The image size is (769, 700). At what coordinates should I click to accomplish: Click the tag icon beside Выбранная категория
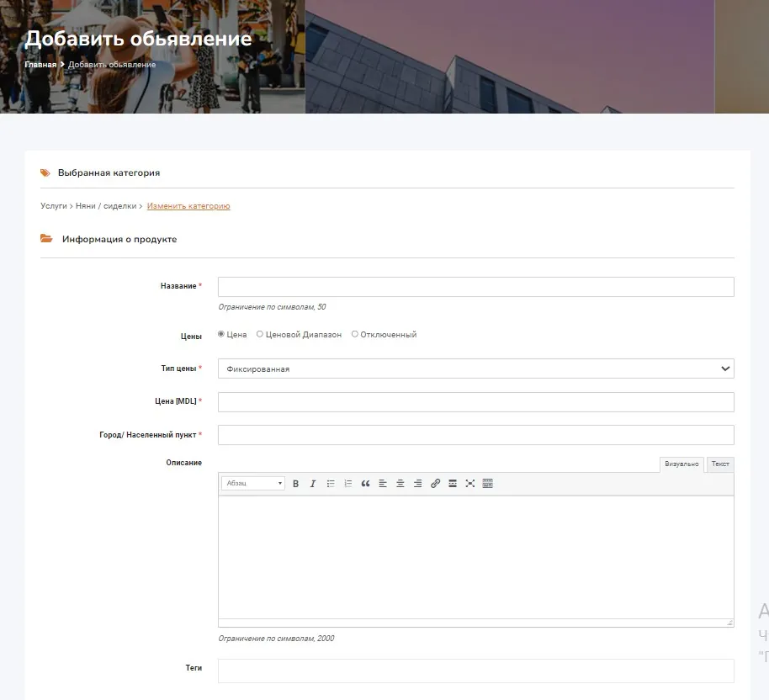[x=45, y=172]
